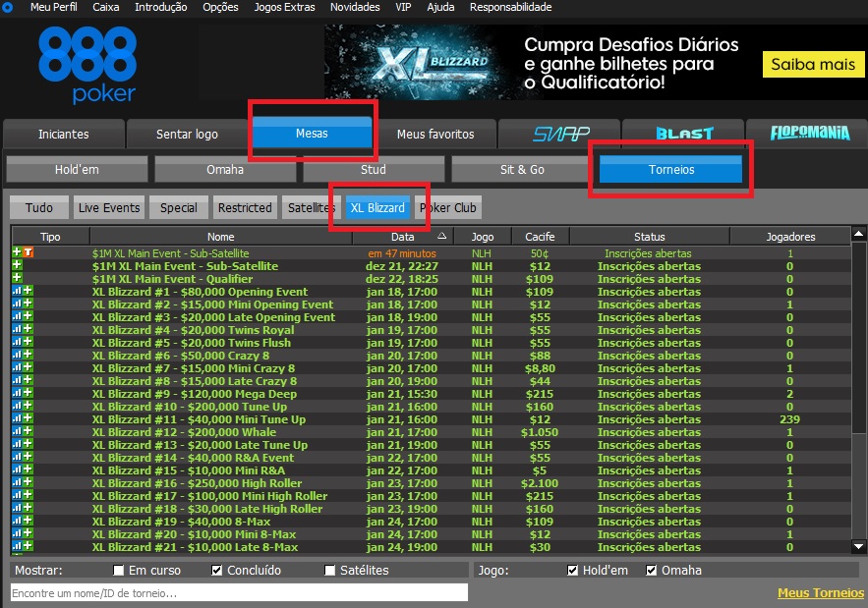Sort the list by Jogo column
The image size is (868, 608).
[x=482, y=237]
